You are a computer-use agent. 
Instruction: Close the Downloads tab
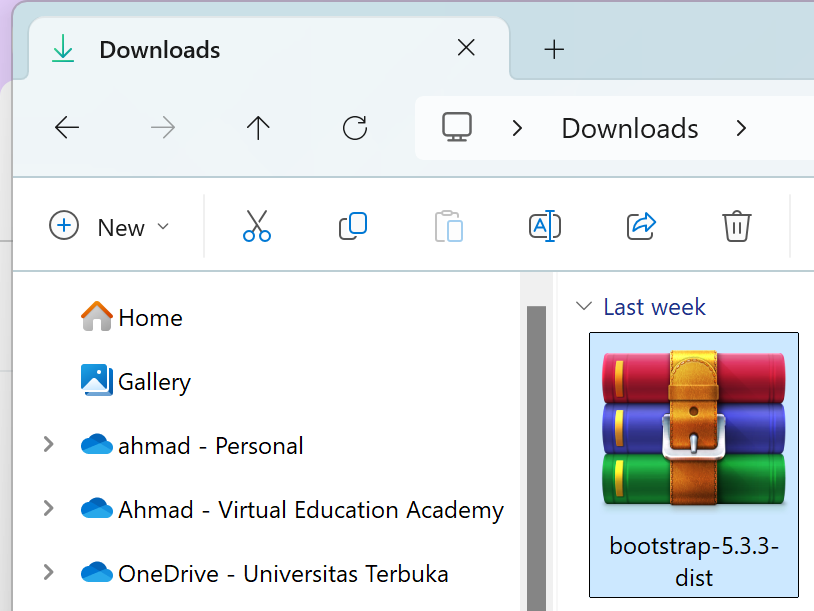[466, 48]
